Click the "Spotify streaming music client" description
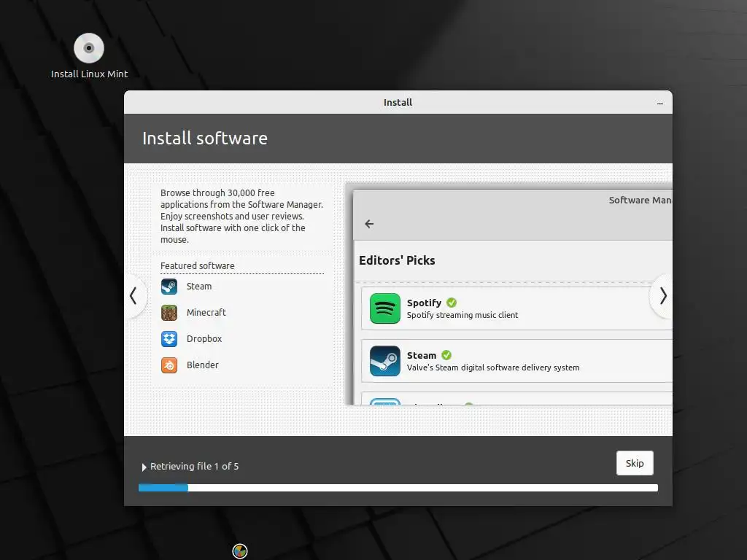Image resolution: width=747 pixels, height=560 pixels. pyautogui.click(x=462, y=315)
